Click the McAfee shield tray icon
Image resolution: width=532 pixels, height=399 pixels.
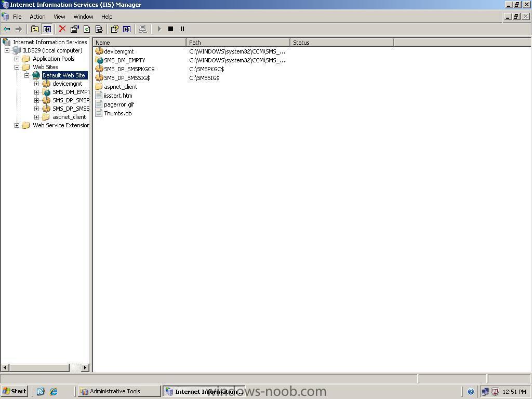coord(495,392)
